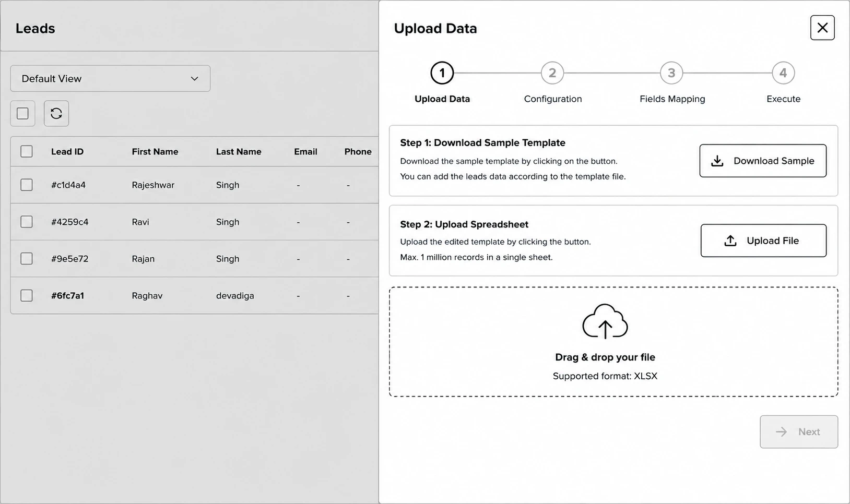Sort by the Lead ID column header
The image size is (850, 504).
[x=67, y=152]
